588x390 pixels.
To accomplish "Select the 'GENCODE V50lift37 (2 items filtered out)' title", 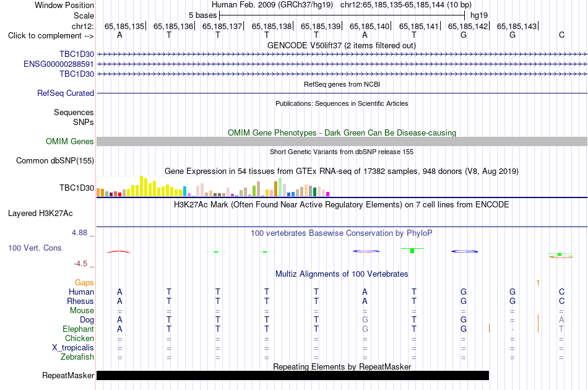I will [342, 45].
